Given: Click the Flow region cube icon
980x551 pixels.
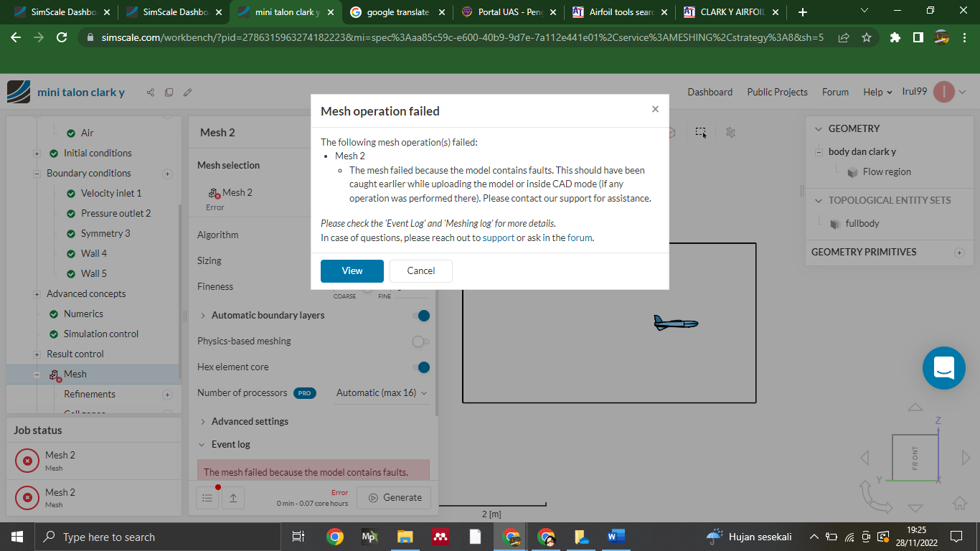Looking at the screenshot, I should (852, 172).
